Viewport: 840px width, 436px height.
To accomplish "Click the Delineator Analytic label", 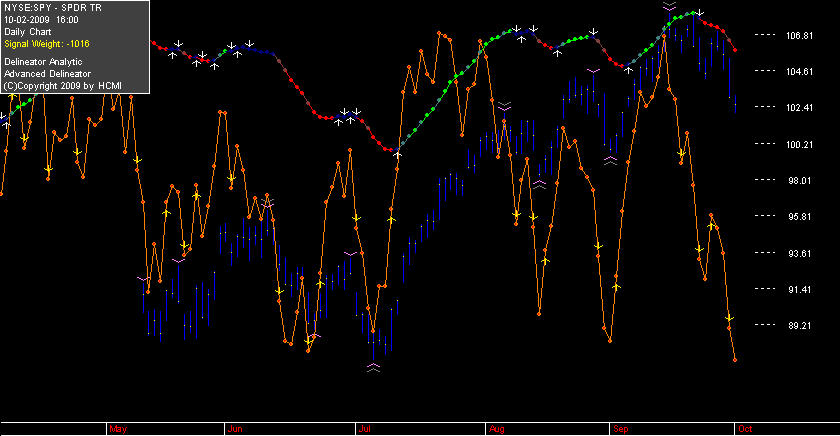I will coord(43,62).
